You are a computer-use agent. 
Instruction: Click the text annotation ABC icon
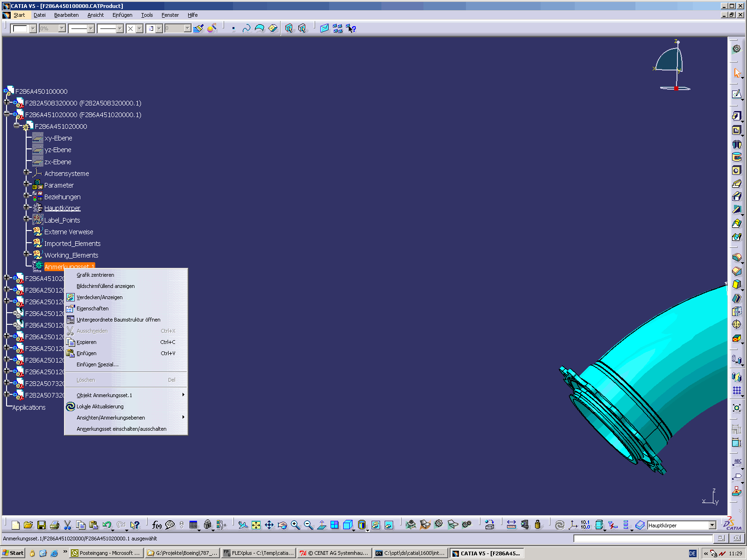737,462
